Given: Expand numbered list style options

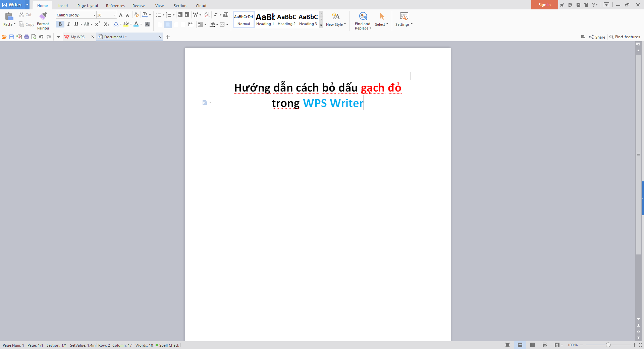Looking at the screenshot, I should point(173,15).
